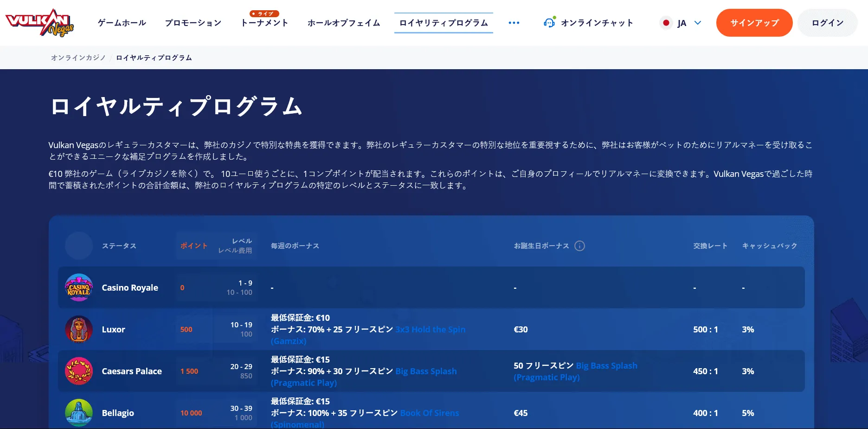Image resolution: width=868 pixels, height=429 pixels.
Task: Click the Caesars Palace status name
Action: click(x=132, y=371)
